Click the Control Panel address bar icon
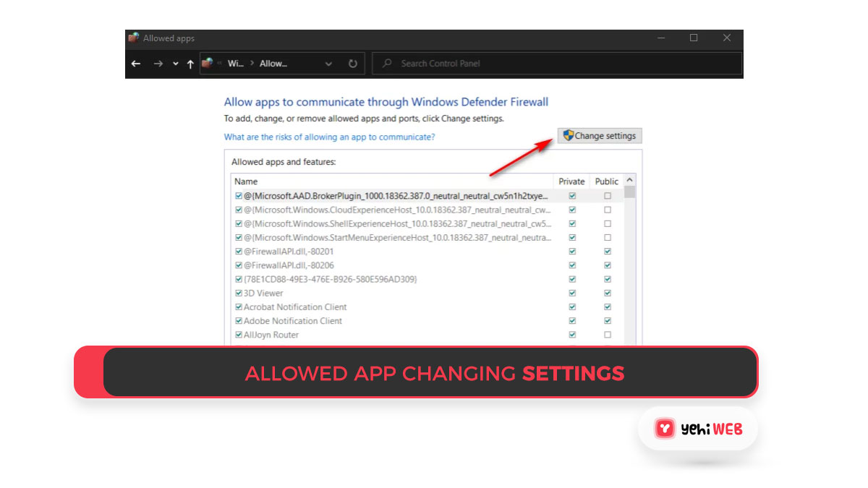This screenshot has height=488, width=868. [208, 64]
